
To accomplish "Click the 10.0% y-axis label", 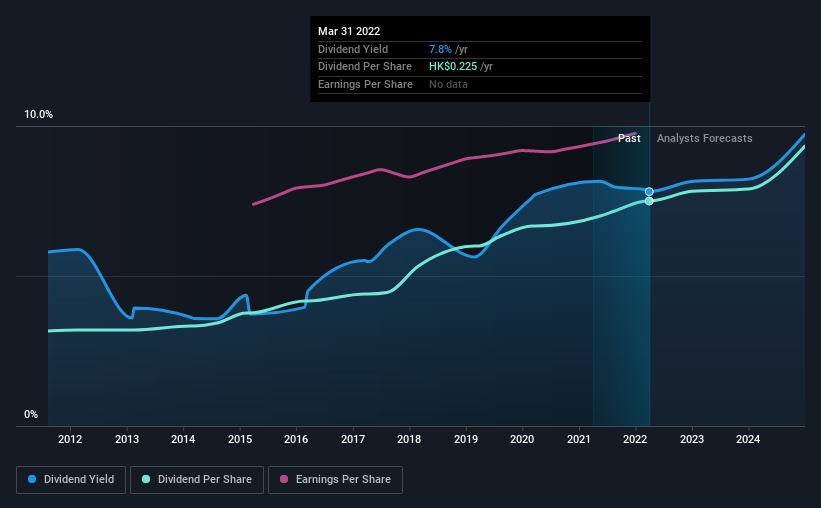I will 39,114.
